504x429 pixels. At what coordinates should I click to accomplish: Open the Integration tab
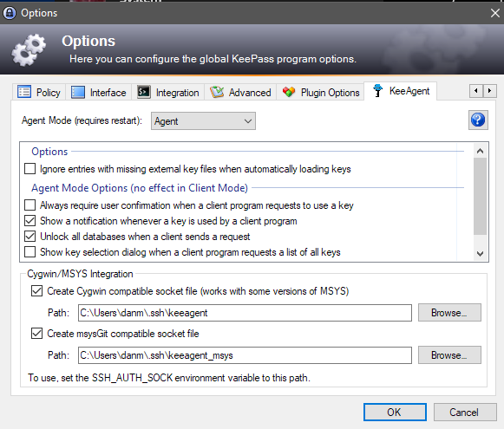168,93
